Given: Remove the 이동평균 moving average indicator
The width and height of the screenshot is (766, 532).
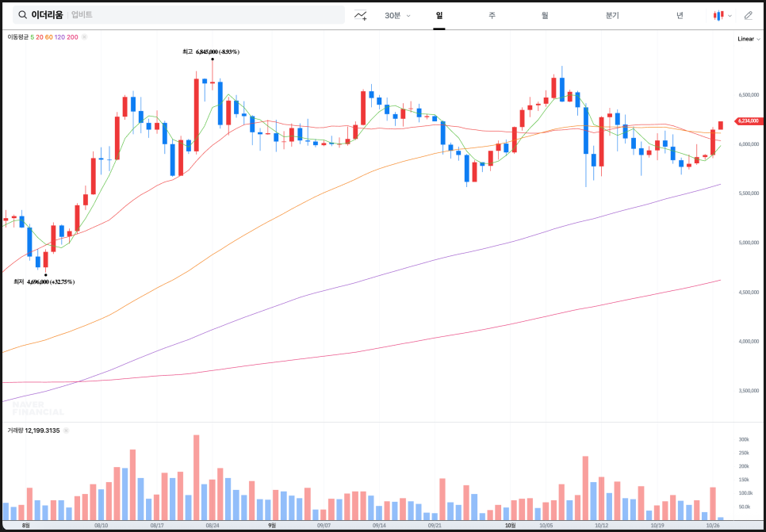Looking at the screenshot, I should 84,37.
